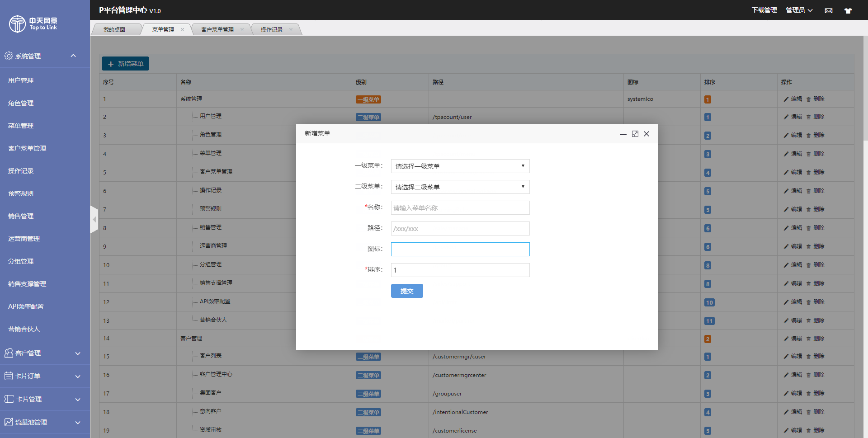Switch to the 菜单管理 tab
Image resolution: width=868 pixels, height=438 pixels.
tap(163, 29)
